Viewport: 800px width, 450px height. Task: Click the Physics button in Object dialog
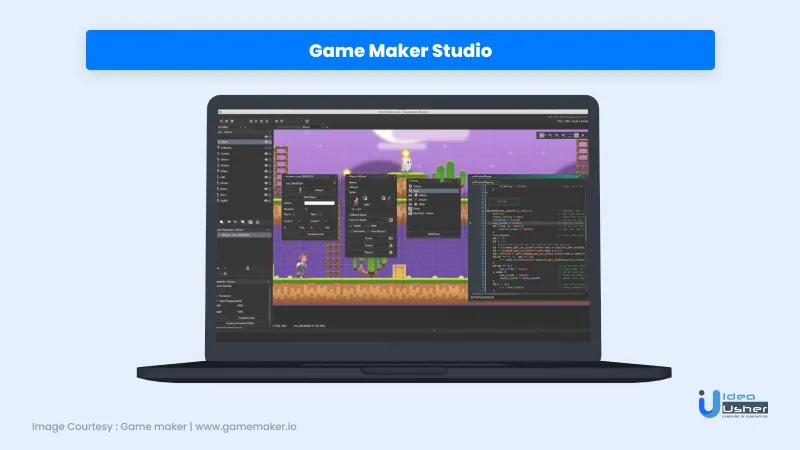[369, 253]
